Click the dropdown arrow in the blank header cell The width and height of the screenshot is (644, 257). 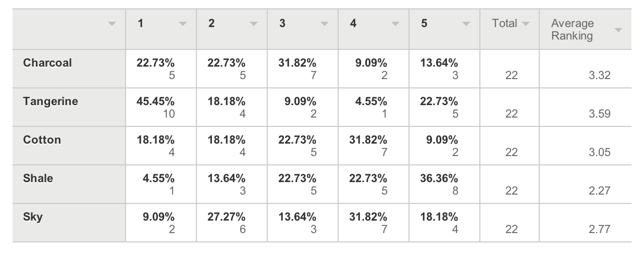click(x=111, y=24)
